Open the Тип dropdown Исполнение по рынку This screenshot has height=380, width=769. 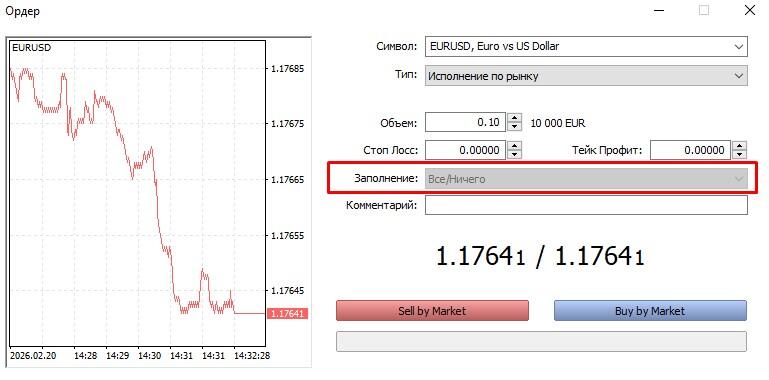(586, 76)
